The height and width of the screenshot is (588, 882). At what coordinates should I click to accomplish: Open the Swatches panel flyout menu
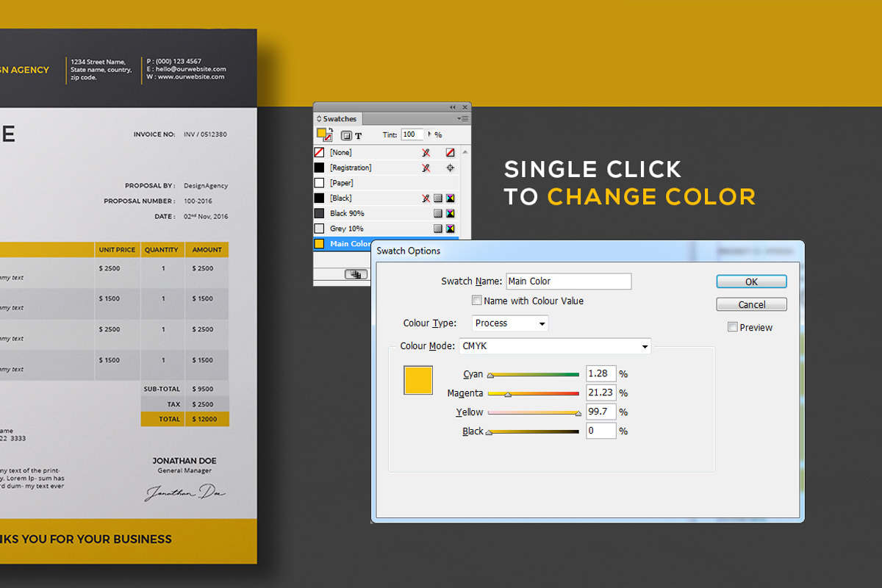click(463, 118)
